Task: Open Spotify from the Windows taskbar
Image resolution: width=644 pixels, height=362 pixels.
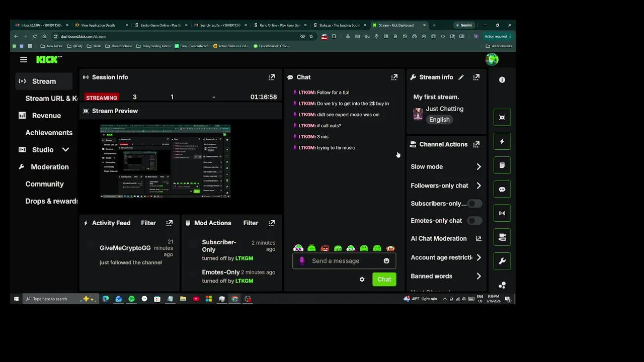Action: [x=131, y=299]
